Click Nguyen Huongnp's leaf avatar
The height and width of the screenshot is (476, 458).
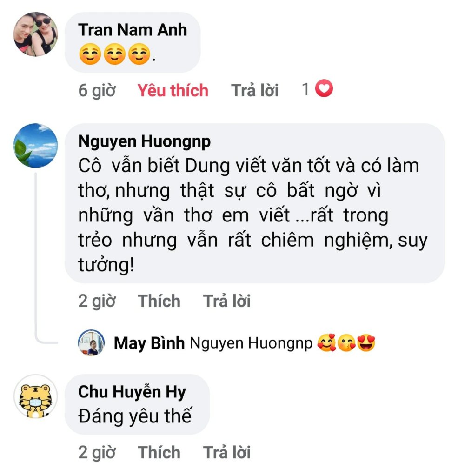point(36,146)
